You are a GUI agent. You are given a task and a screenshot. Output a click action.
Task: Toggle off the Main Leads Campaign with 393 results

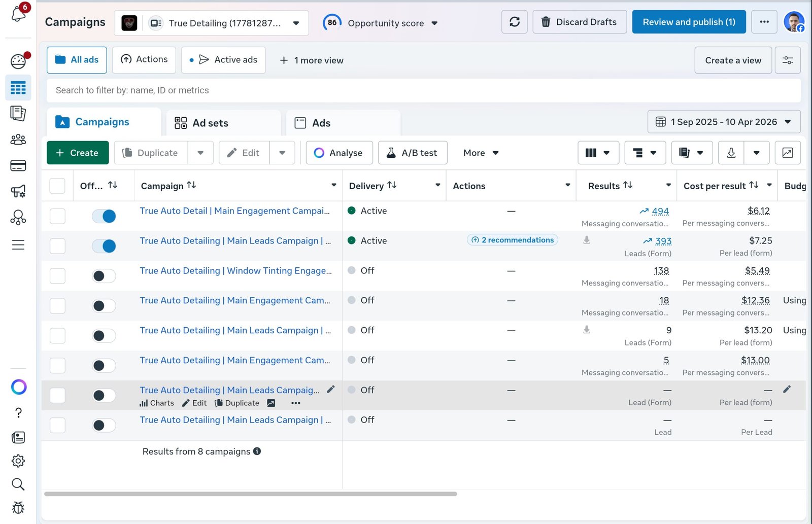pyautogui.click(x=104, y=246)
